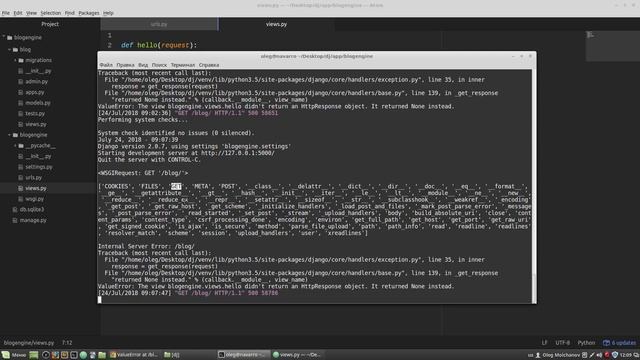
Task: Click the Project panel header
Action: (x=50, y=24)
